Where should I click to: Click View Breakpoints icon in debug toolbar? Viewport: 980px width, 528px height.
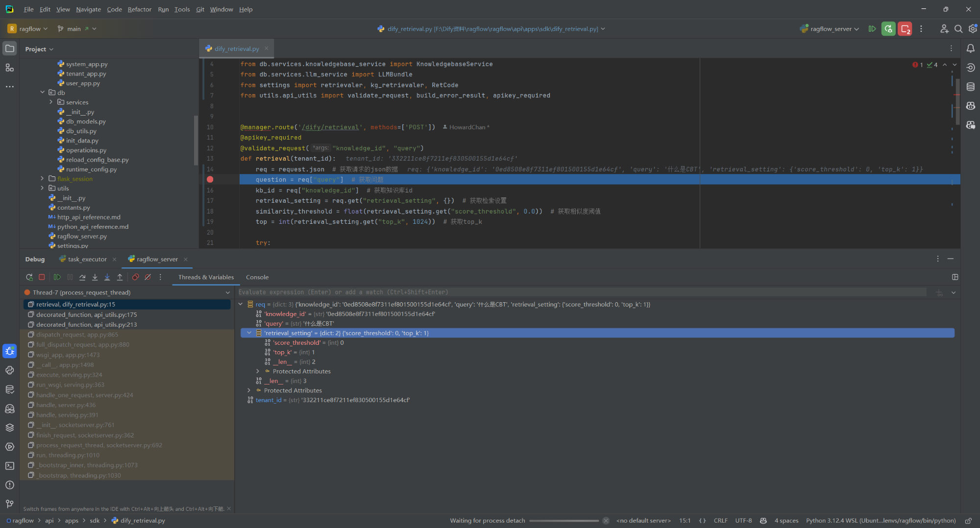coord(136,277)
